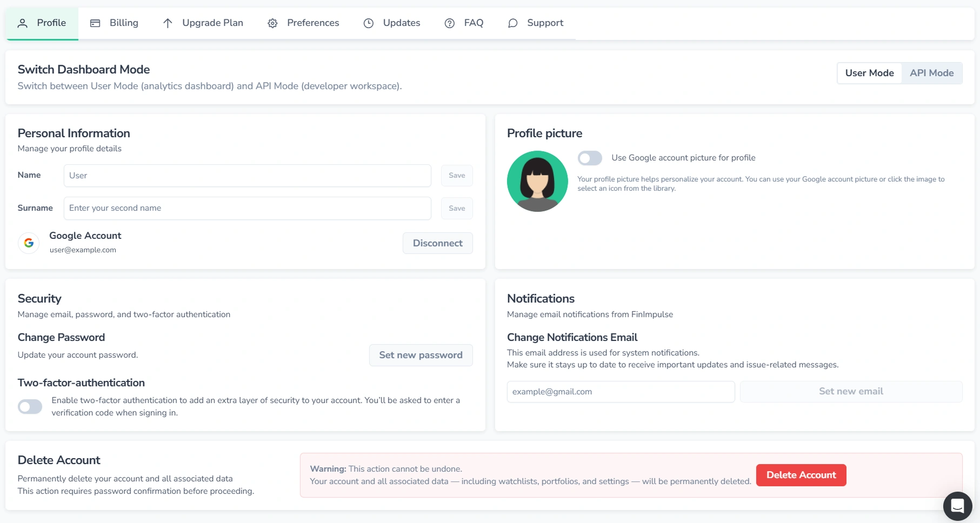Screen dimensions: 980x523
Task: Disconnect the Google Account
Action: tap(437, 243)
